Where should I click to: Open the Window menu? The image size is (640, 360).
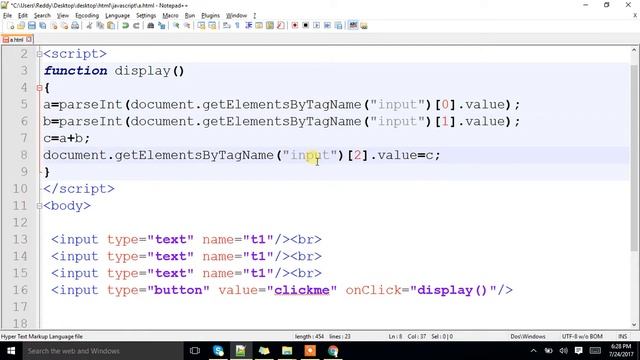coord(236,16)
